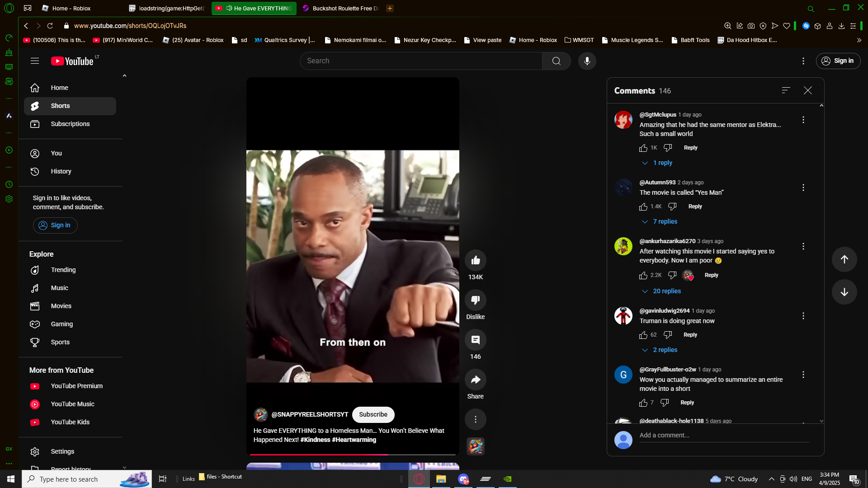Open options menu for @Autumn593 comment
Image resolution: width=868 pixels, height=488 pixels.
(x=803, y=188)
